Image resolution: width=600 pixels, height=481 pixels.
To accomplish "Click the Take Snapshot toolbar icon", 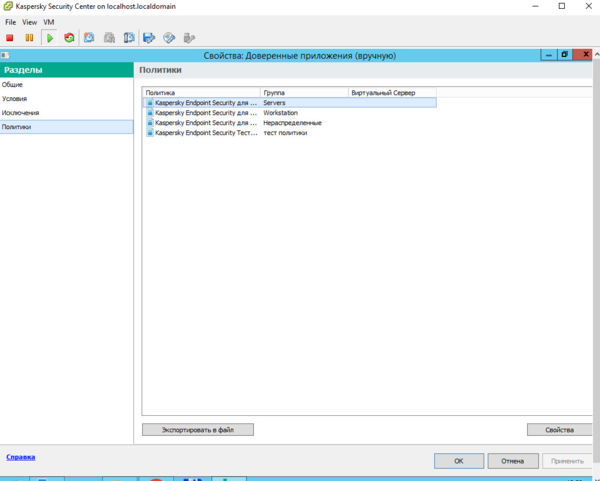I will coord(89,38).
